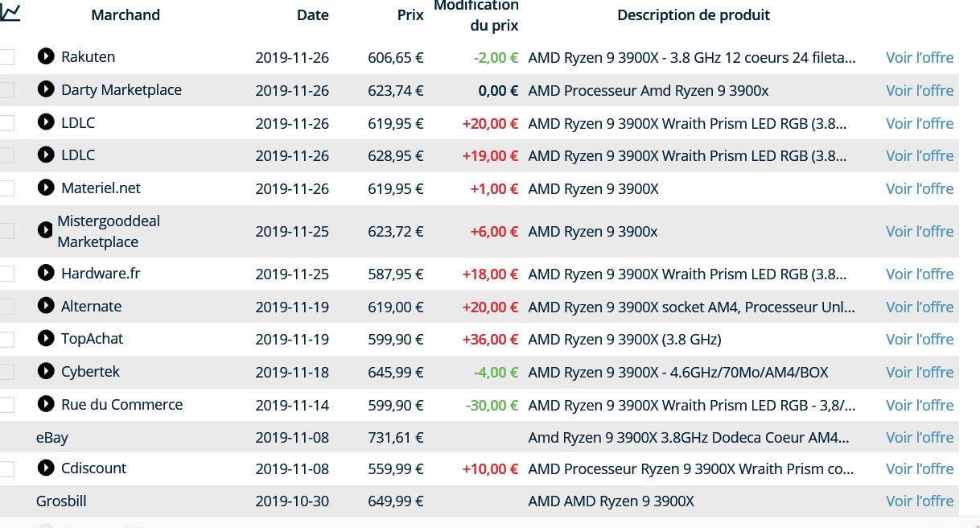The height and width of the screenshot is (528, 980).
Task: Expand the Rakuten merchant row arrow
Action: tap(46, 56)
